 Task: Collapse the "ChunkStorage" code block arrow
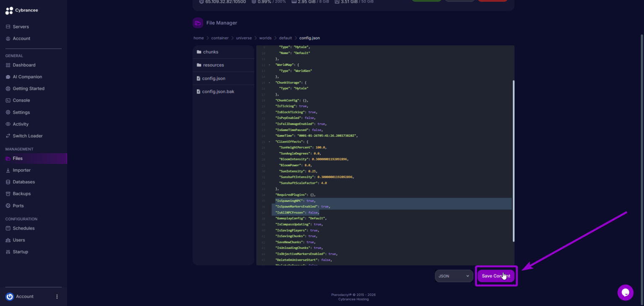coord(270,83)
